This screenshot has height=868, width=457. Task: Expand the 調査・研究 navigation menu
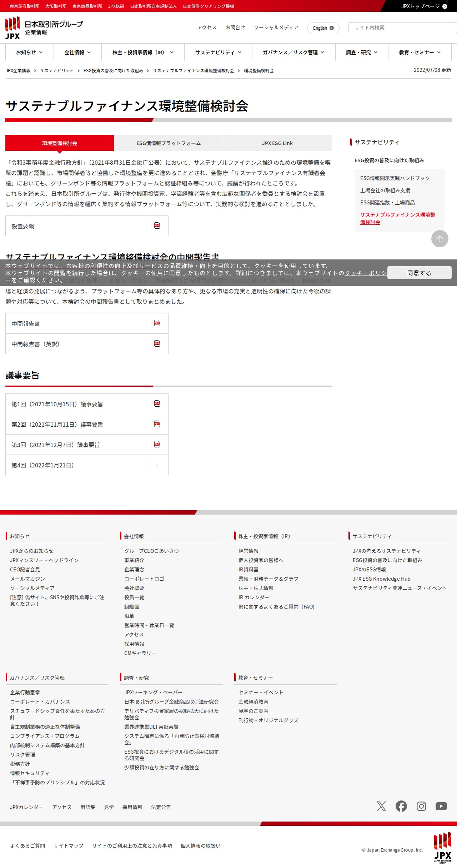(x=362, y=53)
